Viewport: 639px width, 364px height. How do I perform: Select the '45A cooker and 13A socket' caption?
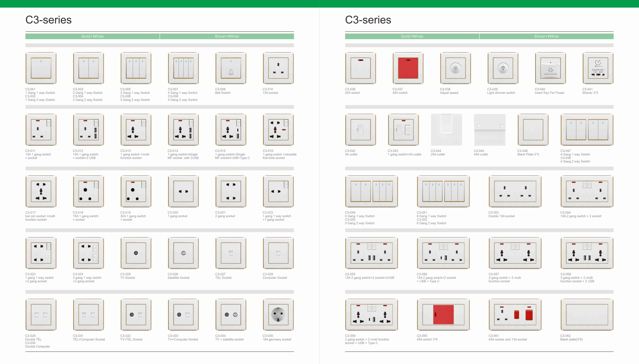pos(508,339)
